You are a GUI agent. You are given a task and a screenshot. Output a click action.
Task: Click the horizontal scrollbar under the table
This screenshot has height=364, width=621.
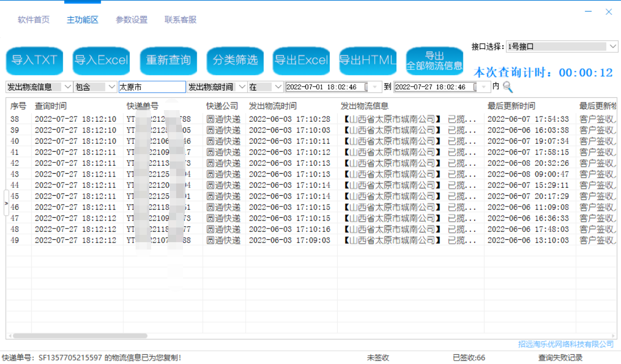(80, 336)
